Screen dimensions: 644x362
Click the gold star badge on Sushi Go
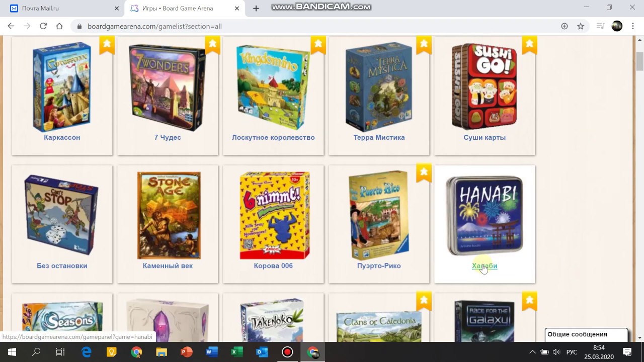point(529,45)
